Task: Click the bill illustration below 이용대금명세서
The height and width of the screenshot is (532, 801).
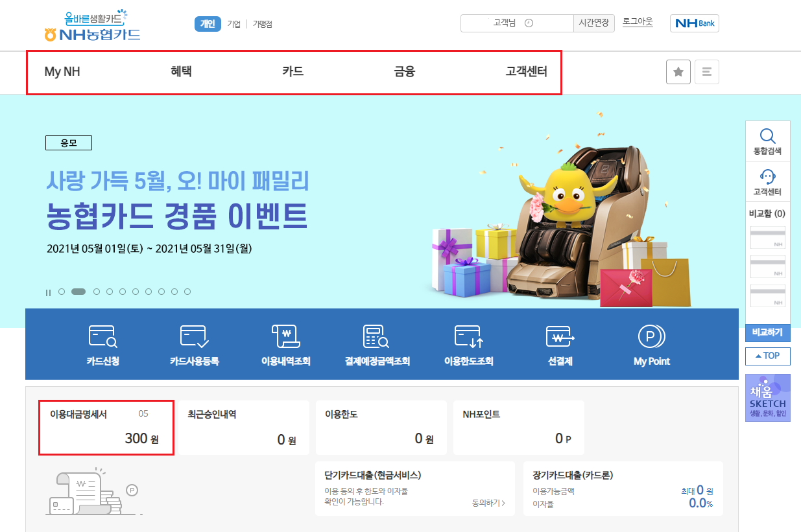Action: pos(95,491)
